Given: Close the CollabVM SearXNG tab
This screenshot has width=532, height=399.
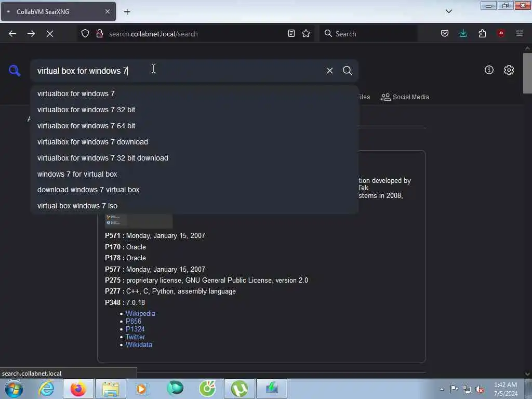Looking at the screenshot, I should (x=108, y=11).
